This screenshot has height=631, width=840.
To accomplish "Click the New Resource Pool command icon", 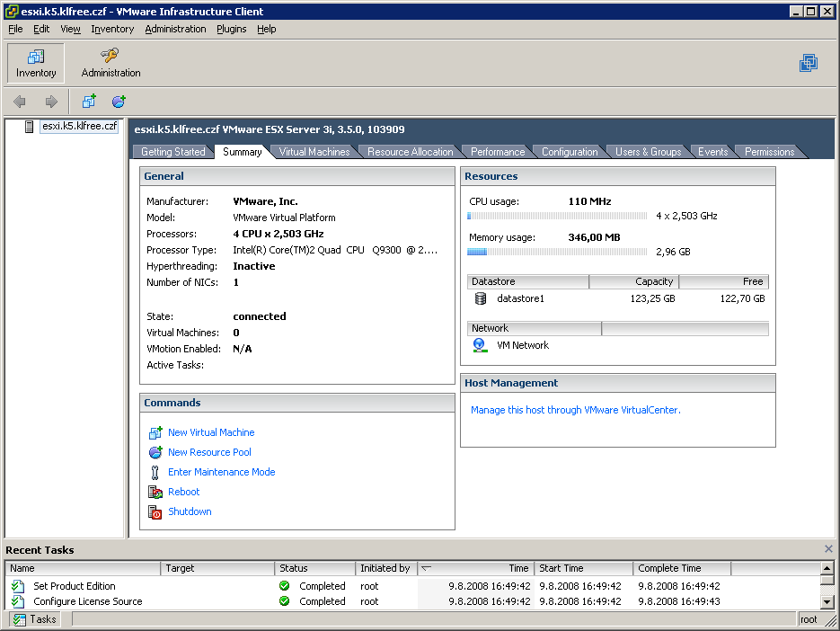I will [155, 452].
